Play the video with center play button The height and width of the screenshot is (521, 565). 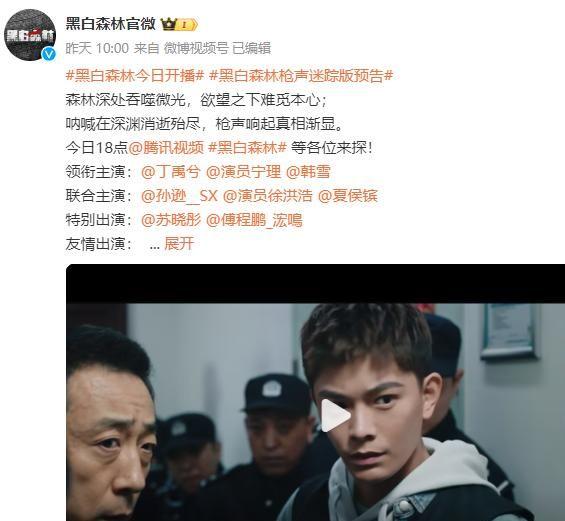coord(334,415)
